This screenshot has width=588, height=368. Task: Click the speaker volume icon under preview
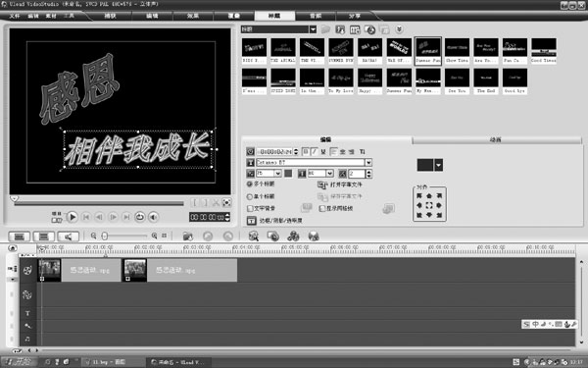coord(153,217)
